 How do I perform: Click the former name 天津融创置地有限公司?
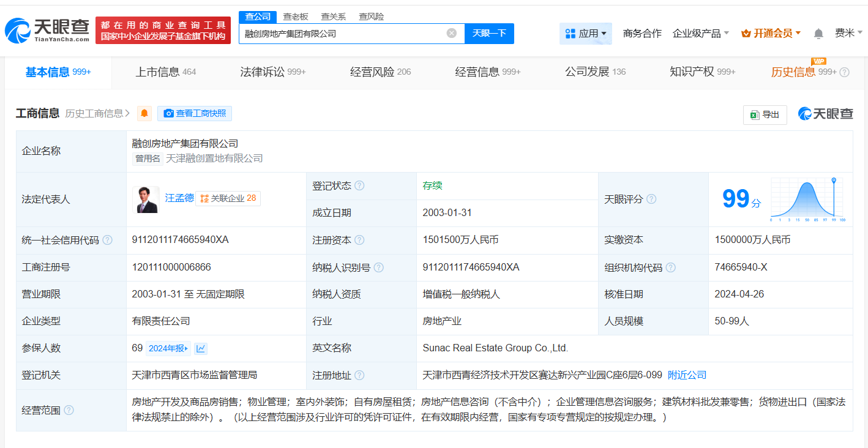(214, 159)
